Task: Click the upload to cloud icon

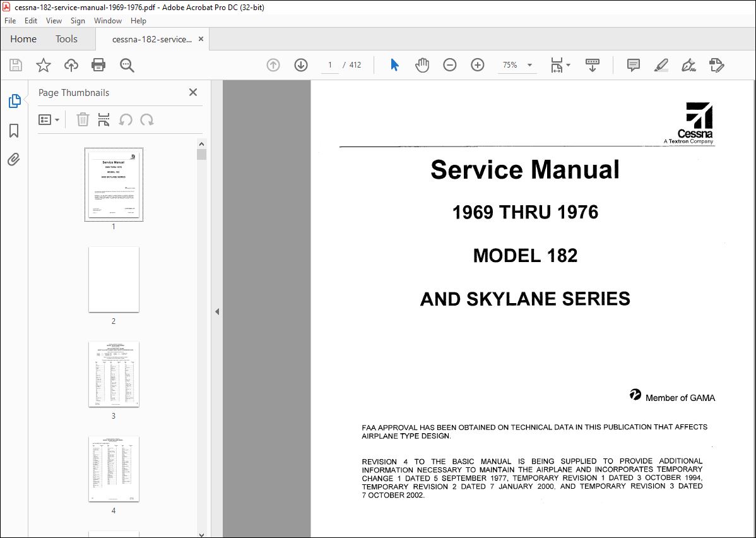Action: [71, 65]
